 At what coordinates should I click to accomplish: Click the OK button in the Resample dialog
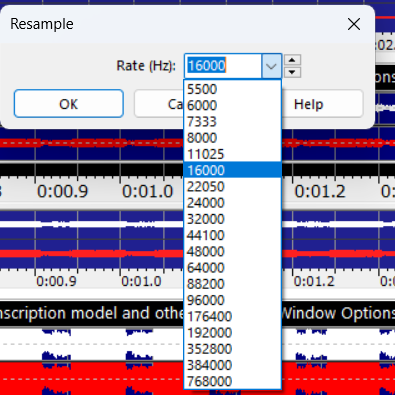tap(69, 104)
